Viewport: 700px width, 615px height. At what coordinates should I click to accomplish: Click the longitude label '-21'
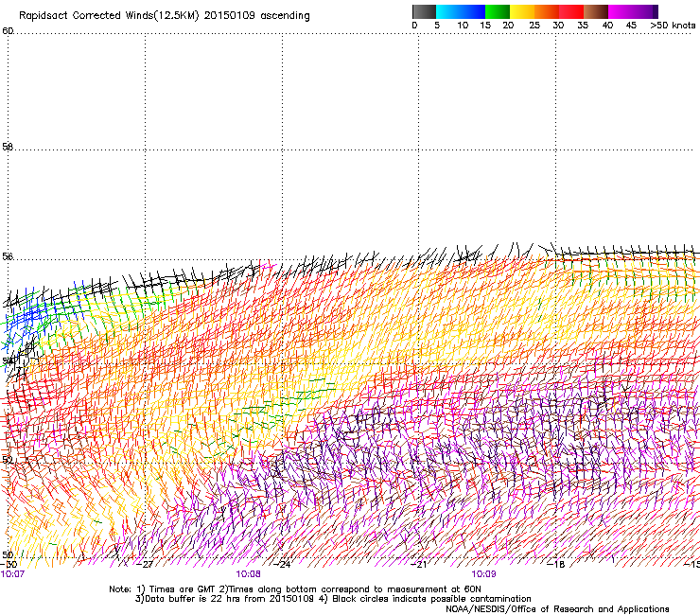419,565
